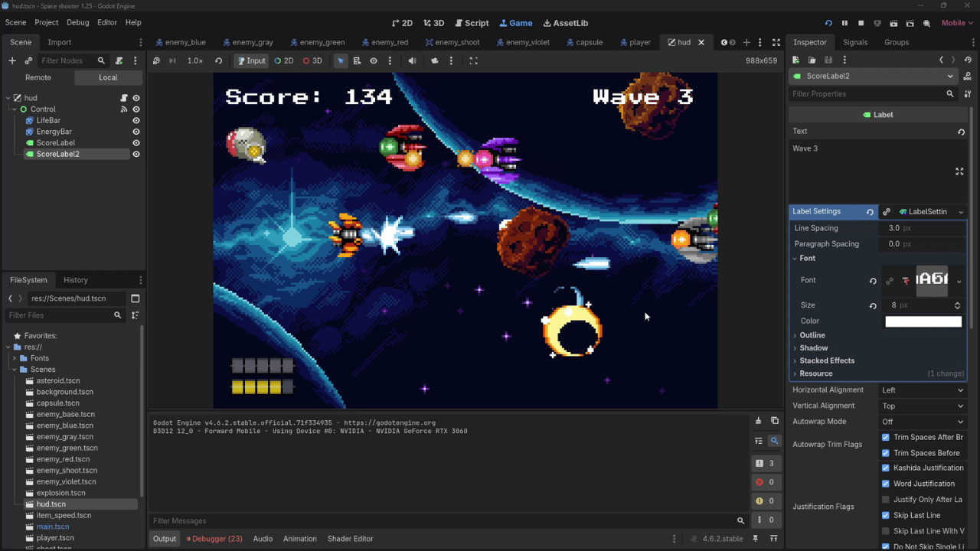Clear the Output log

(758, 421)
